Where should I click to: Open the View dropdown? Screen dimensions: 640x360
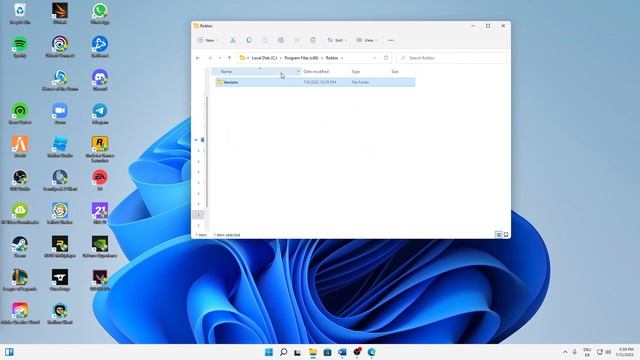click(x=367, y=40)
